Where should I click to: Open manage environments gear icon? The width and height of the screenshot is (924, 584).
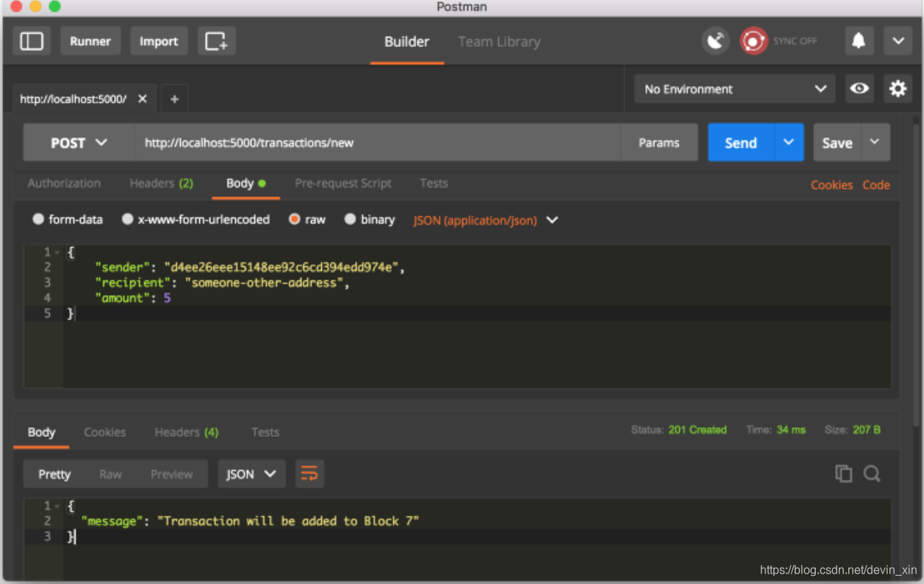tap(898, 89)
